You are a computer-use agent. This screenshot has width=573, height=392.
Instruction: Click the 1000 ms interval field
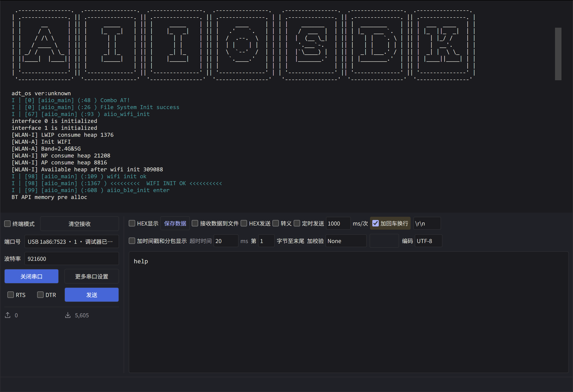tap(338, 223)
